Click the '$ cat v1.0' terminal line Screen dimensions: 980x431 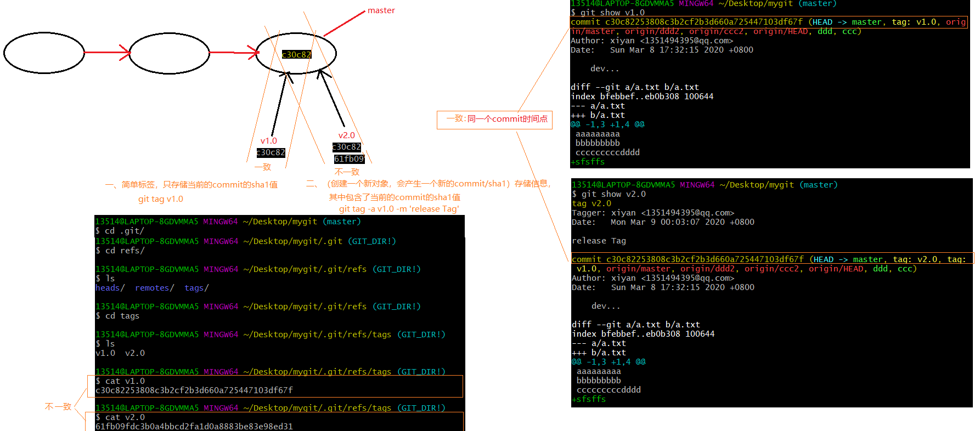point(121,381)
